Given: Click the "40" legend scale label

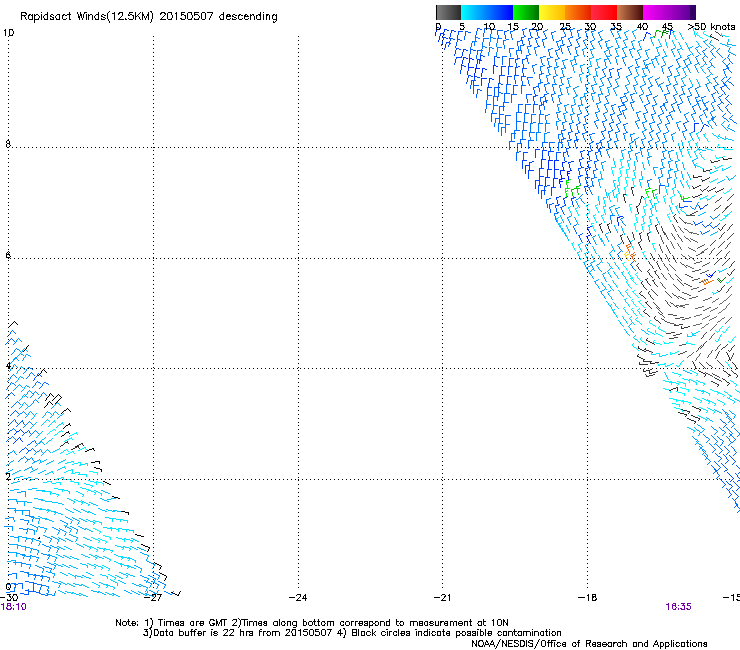Looking at the screenshot, I should tap(642, 27).
